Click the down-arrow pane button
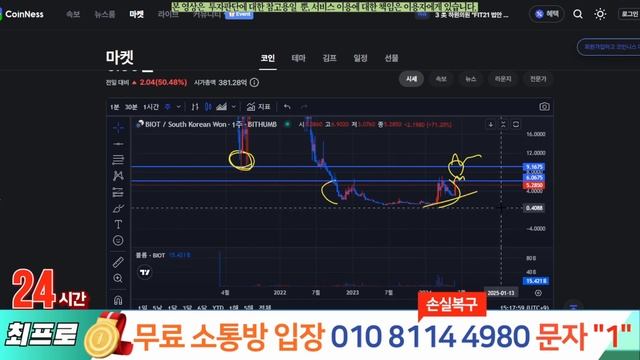This screenshot has width=640, height=360. pos(491,124)
